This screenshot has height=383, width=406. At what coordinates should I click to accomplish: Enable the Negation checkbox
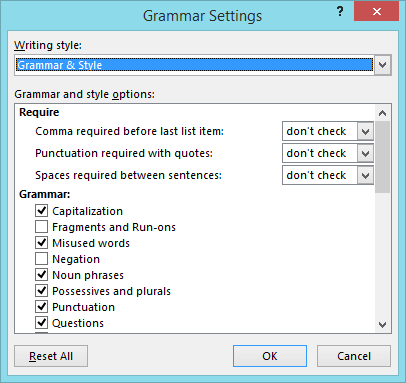pos(41,259)
